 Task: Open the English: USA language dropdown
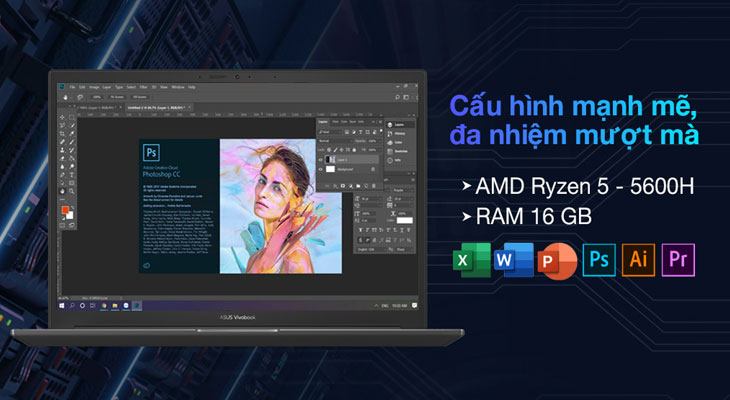(x=371, y=249)
